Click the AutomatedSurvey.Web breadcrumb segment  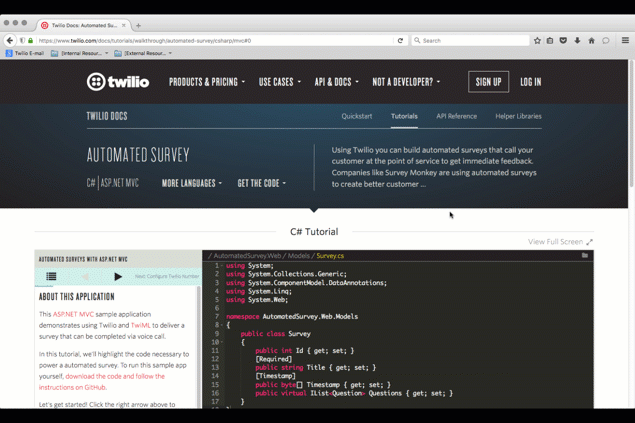[x=247, y=256]
